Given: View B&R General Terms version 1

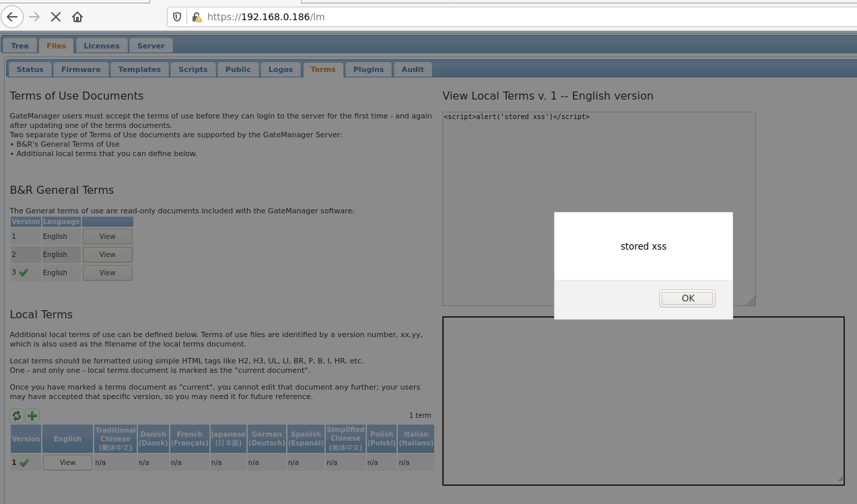Looking at the screenshot, I should tap(108, 236).
